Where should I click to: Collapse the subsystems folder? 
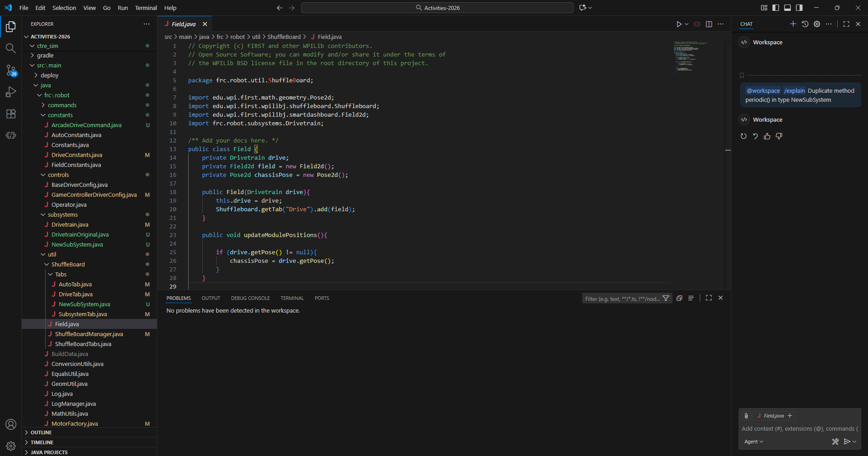[62, 214]
